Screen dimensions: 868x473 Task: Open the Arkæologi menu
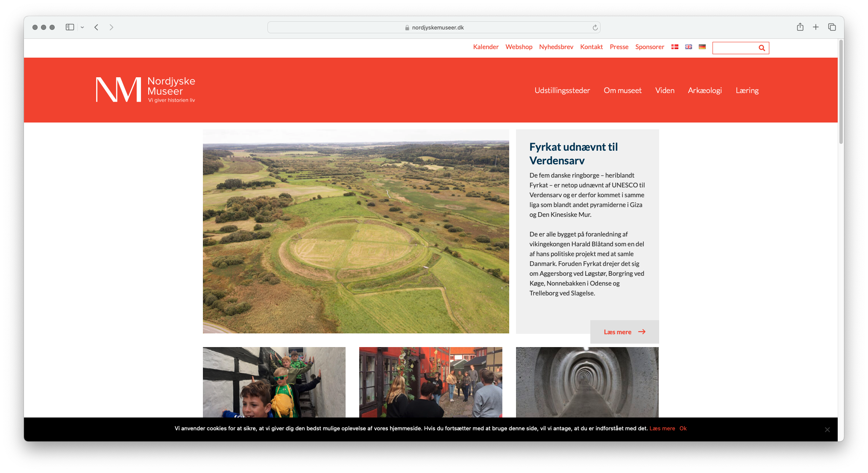pyautogui.click(x=705, y=91)
